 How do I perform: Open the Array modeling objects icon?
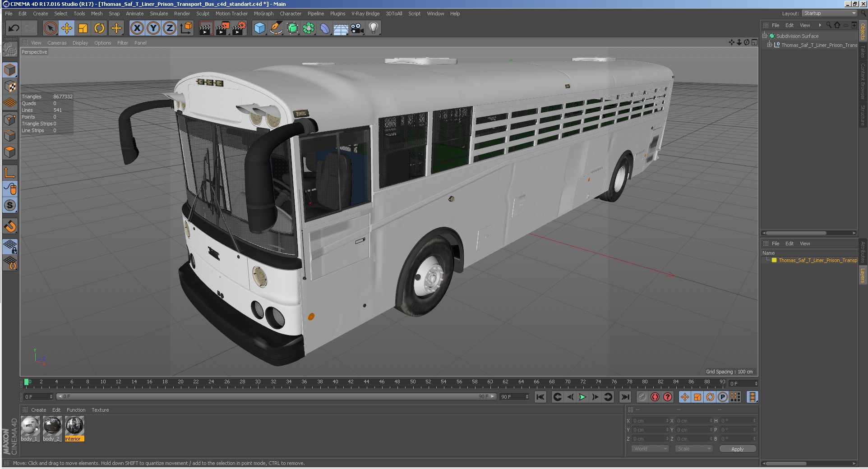pyautogui.click(x=309, y=28)
